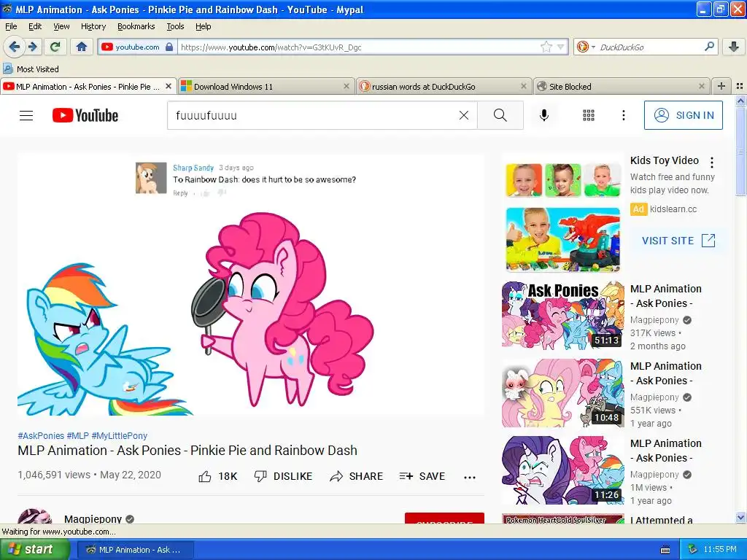Image resolution: width=747 pixels, height=560 pixels.
Task: Open the Edit menu
Action: [x=35, y=26]
